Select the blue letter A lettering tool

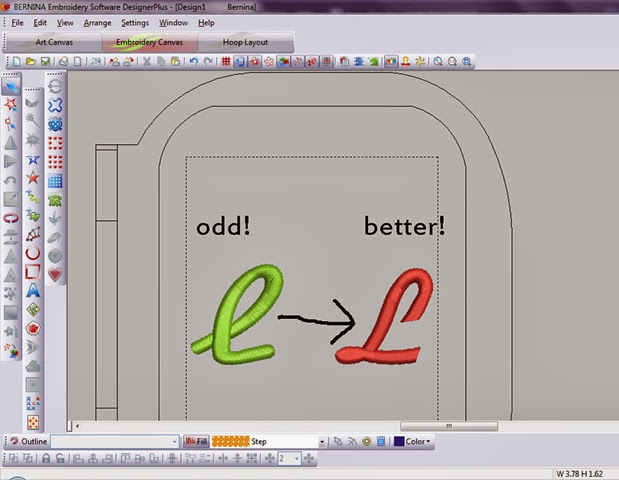(33, 290)
